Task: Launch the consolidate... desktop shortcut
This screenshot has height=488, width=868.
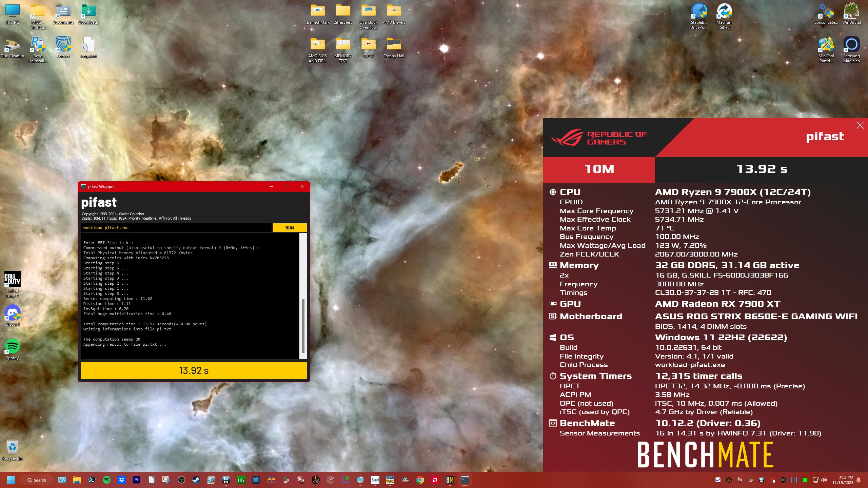Action: (x=826, y=14)
